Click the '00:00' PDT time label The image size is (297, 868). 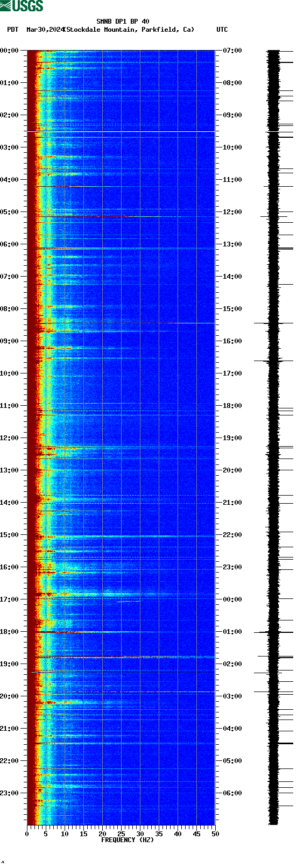(9, 51)
